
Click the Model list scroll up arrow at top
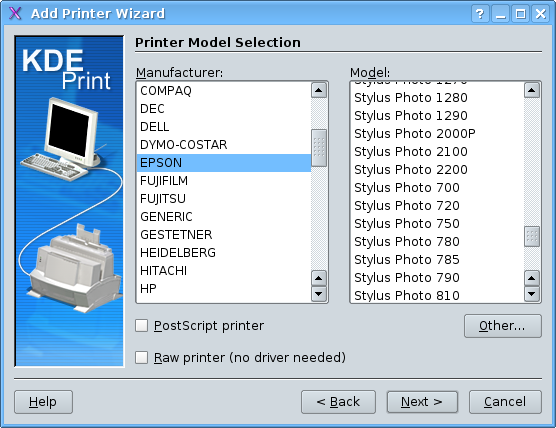(x=532, y=90)
